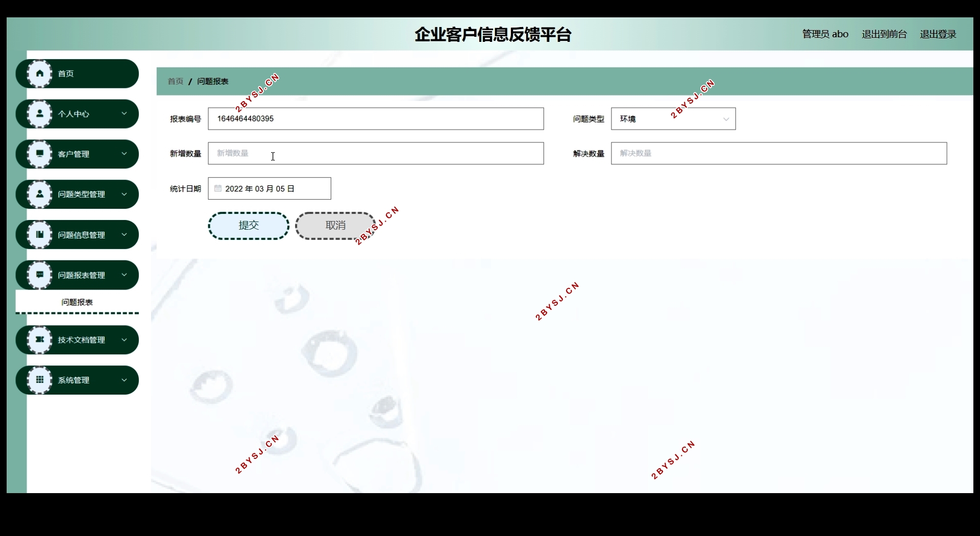Click the 问题报表 breadcrumb text
Image resolution: width=980 pixels, height=536 pixels.
pos(213,81)
